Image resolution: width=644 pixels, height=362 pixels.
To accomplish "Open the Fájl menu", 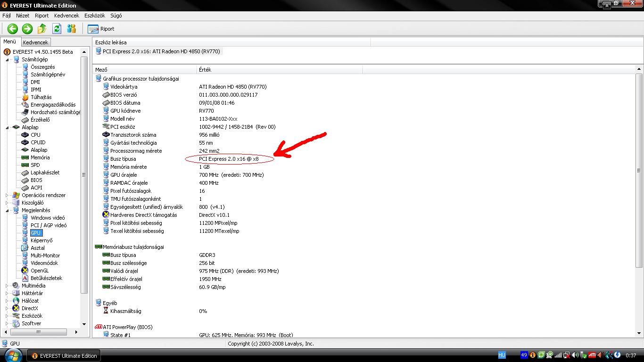I will point(7,16).
